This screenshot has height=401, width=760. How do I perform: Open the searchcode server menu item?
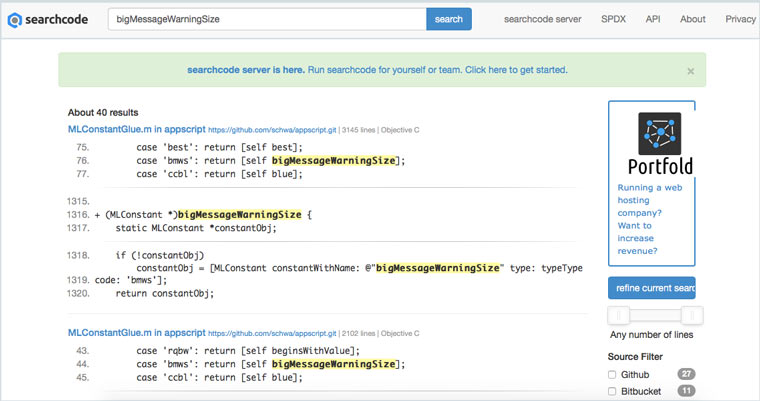[542, 19]
